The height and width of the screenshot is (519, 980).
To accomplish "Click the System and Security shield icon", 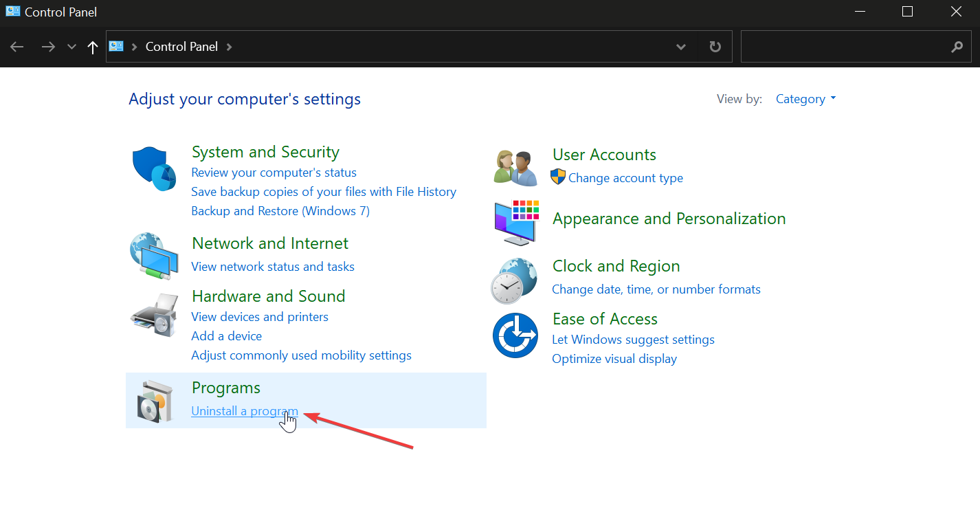I will click(153, 169).
